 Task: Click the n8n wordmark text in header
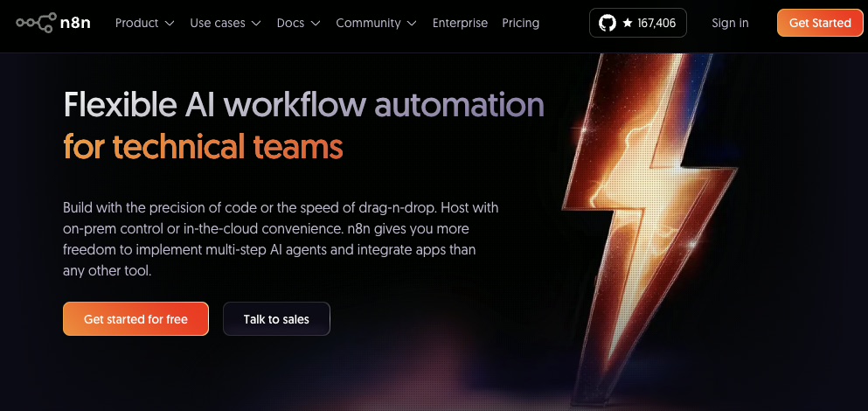[77, 23]
